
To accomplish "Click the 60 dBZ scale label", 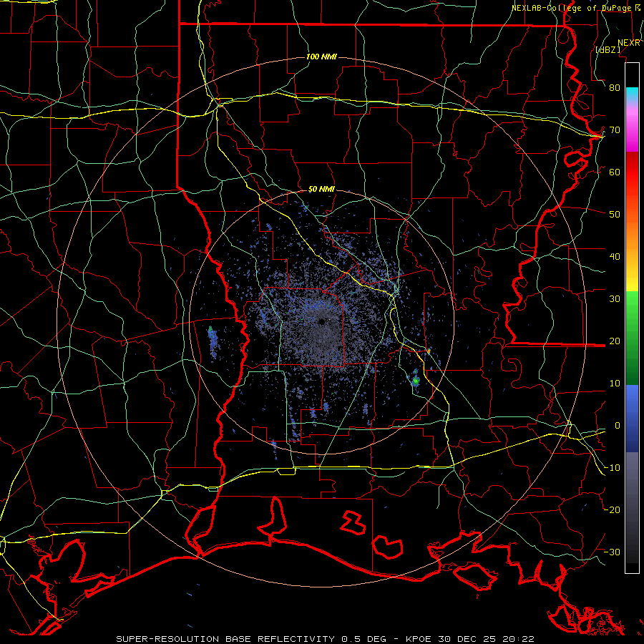I will point(615,172).
